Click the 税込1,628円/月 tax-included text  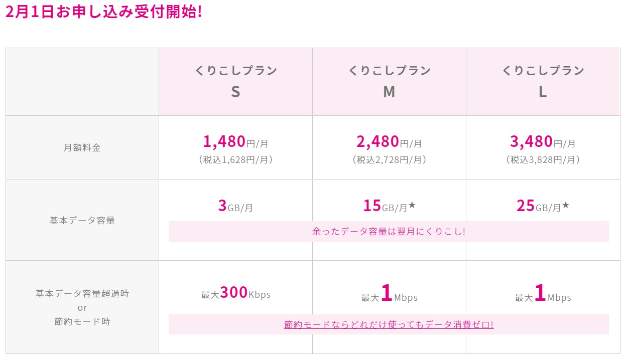(x=235, y=160)
